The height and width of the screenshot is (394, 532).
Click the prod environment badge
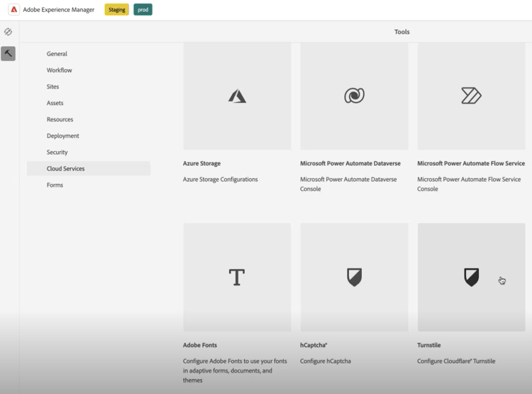(x=143, y=9)
